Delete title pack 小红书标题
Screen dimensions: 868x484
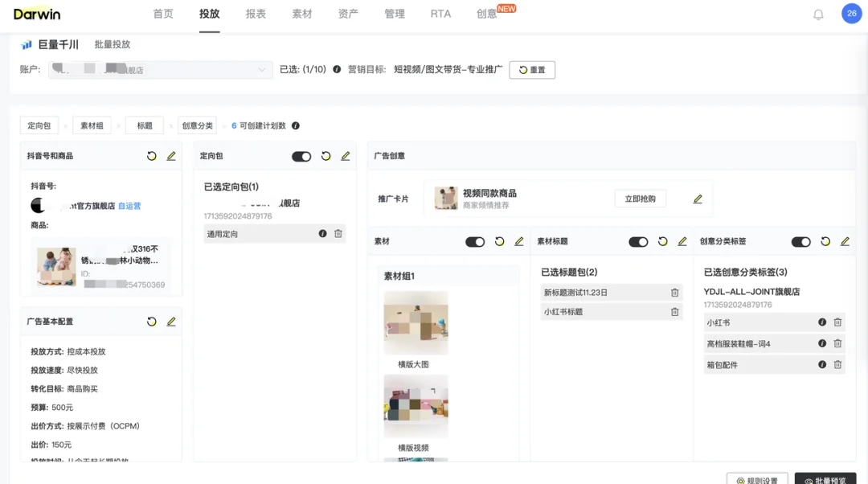coord(675,312)
